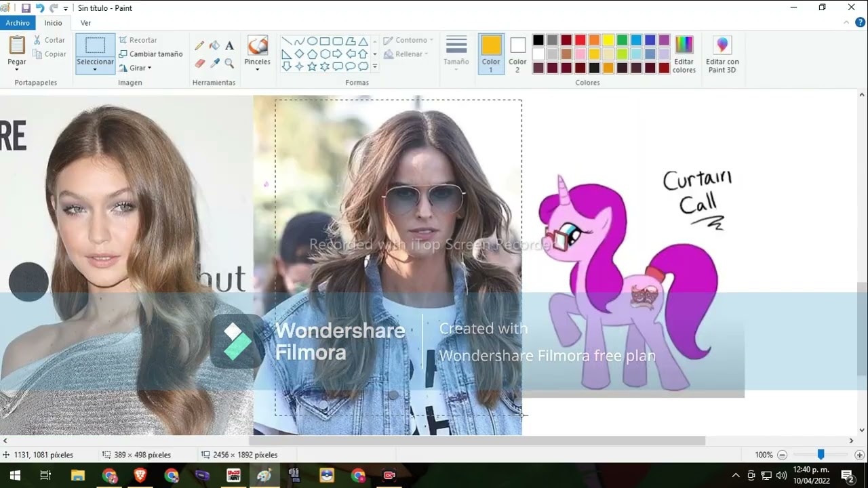Choose the right triangle shape
This screenshot has width=868, height=488.
(x=286, y=54)
